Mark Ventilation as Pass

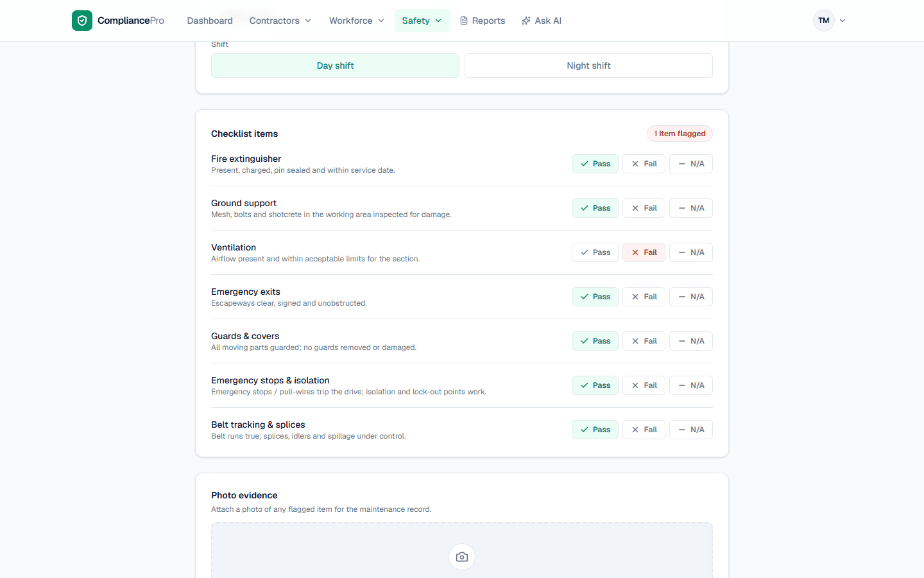595,252
